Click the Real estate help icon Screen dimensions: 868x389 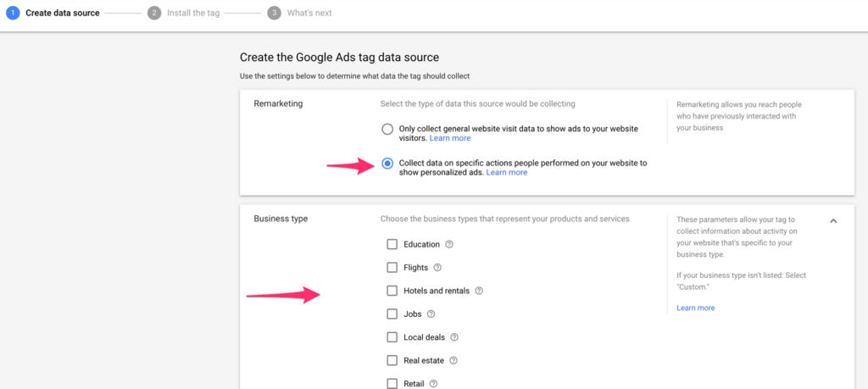(453, 360)
